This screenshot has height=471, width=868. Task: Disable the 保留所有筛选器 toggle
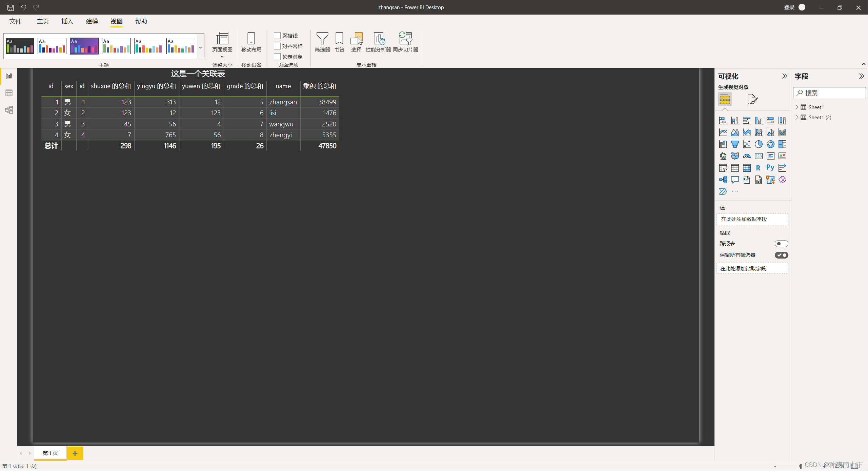pos(782,255)
